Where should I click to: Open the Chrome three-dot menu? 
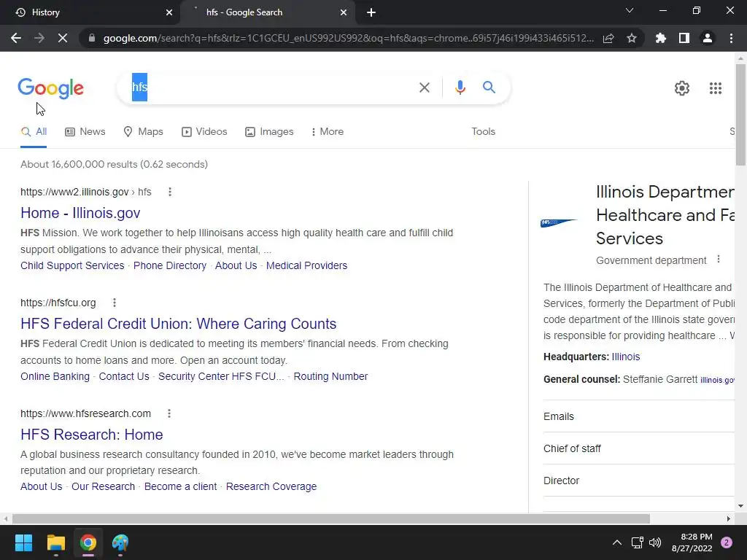(731, 38)
